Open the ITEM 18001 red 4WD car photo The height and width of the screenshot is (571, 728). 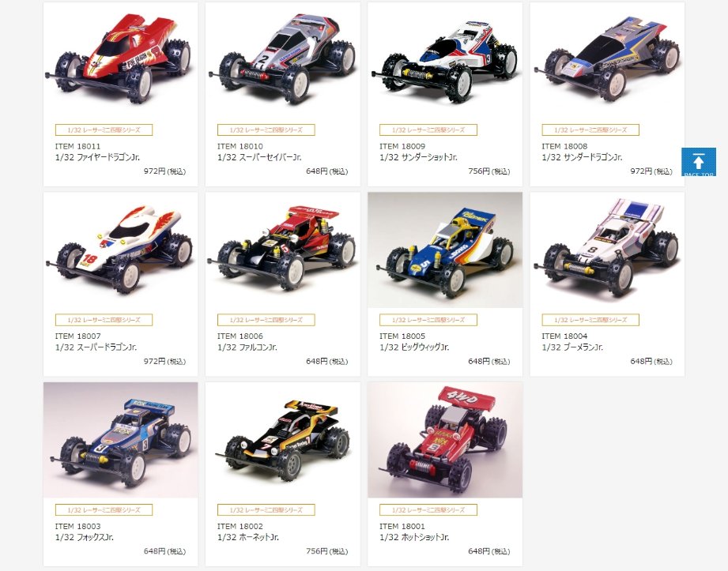(445, 440)
